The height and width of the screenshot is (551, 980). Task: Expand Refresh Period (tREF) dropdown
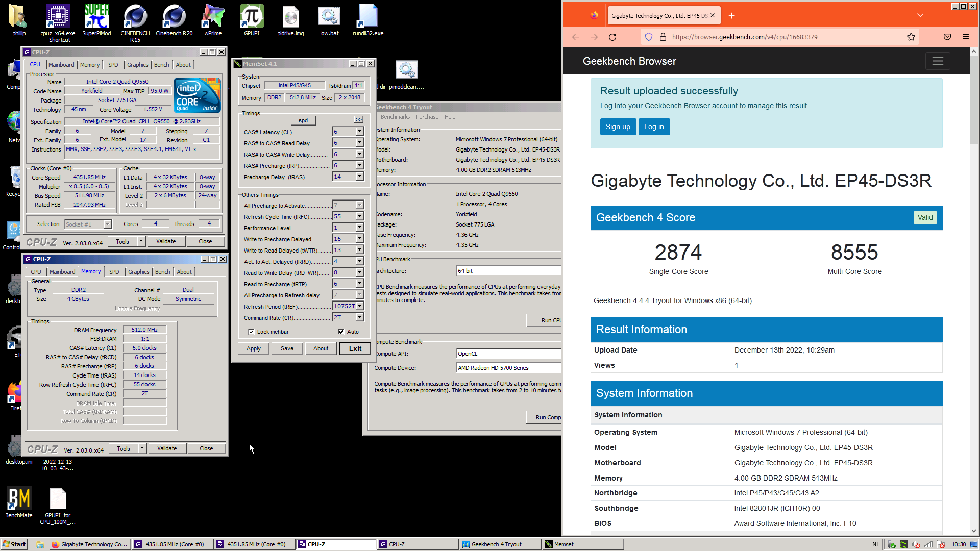tap(359, 306)
